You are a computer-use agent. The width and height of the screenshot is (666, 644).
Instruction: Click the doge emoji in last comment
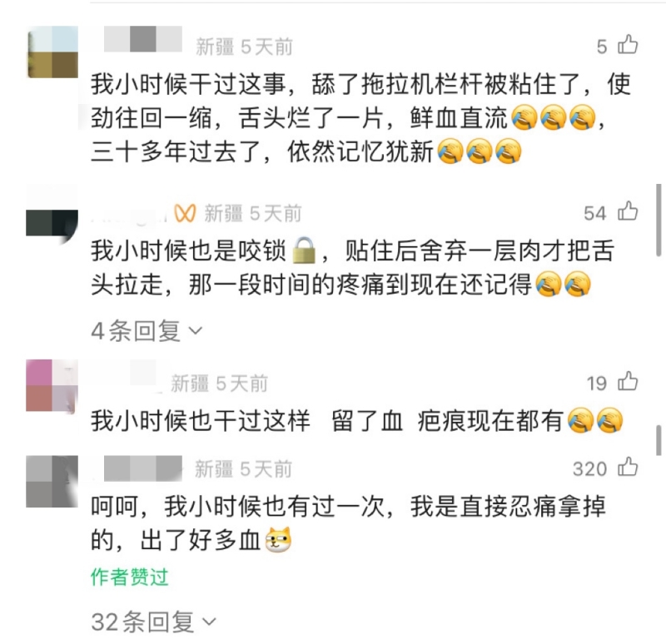(278, 540)
